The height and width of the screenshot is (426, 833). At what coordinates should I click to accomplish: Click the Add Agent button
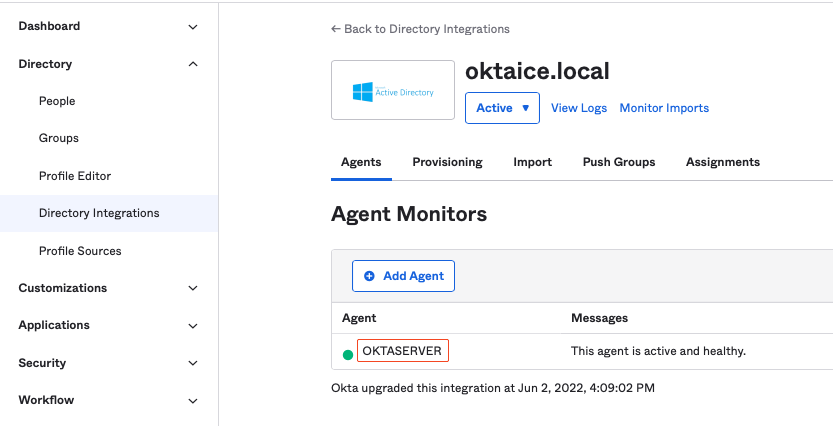[x=403, y=276]
